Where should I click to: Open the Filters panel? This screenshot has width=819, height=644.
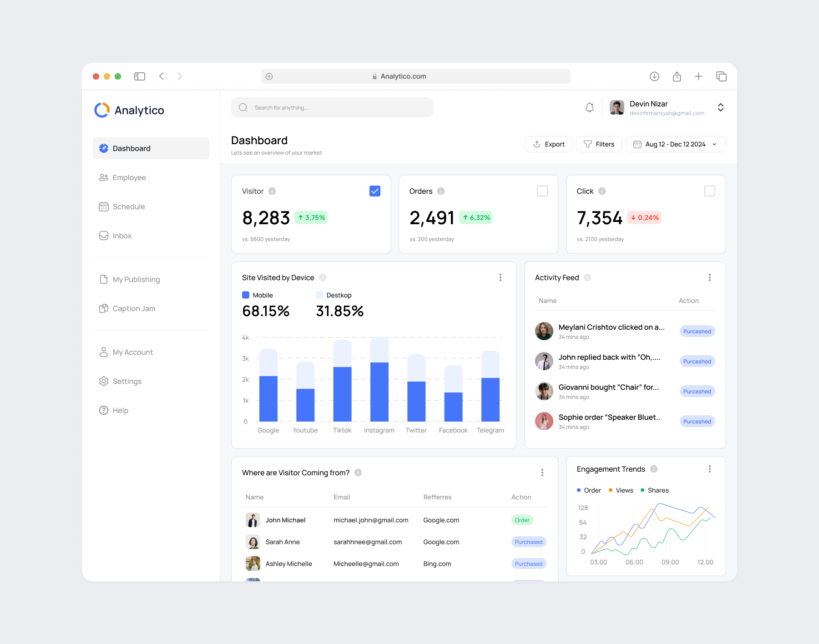[599, 144]
